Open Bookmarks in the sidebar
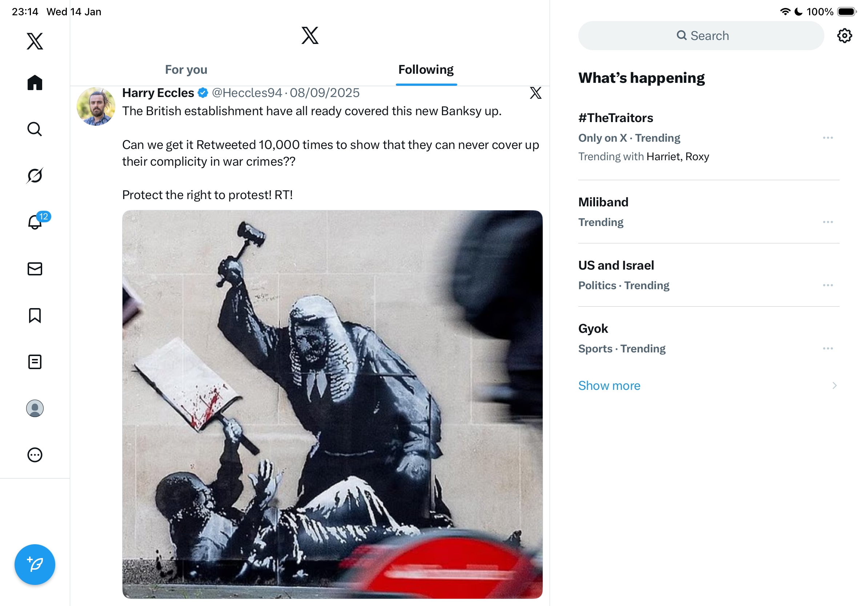Image resolution: width=868 pixels, height=606 pixels. (x=35, y=315)
